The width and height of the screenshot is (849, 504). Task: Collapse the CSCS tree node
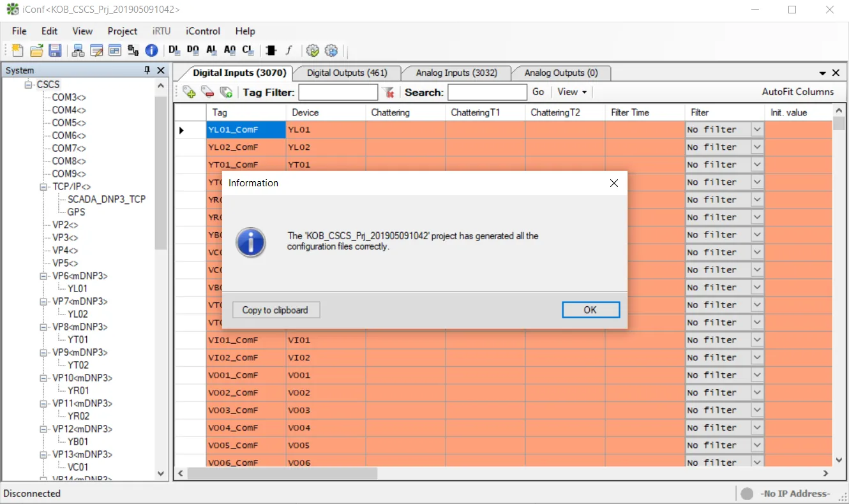[x=28, y=84]
